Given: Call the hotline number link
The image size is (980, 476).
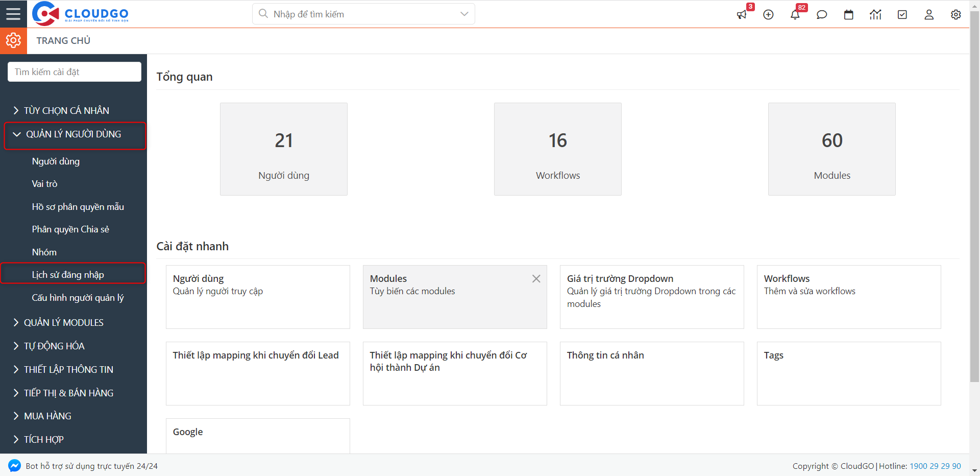Looking at the screenshot, I should [x=935, y=466].
